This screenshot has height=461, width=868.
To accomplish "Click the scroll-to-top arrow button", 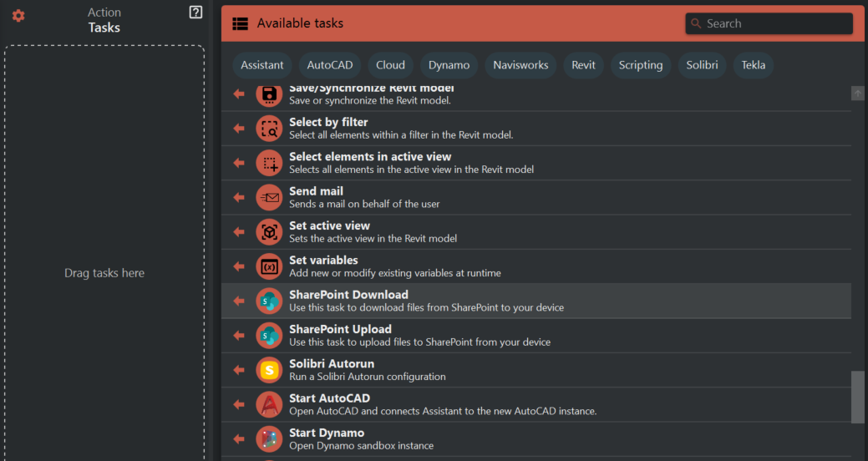I will point(857,94).
